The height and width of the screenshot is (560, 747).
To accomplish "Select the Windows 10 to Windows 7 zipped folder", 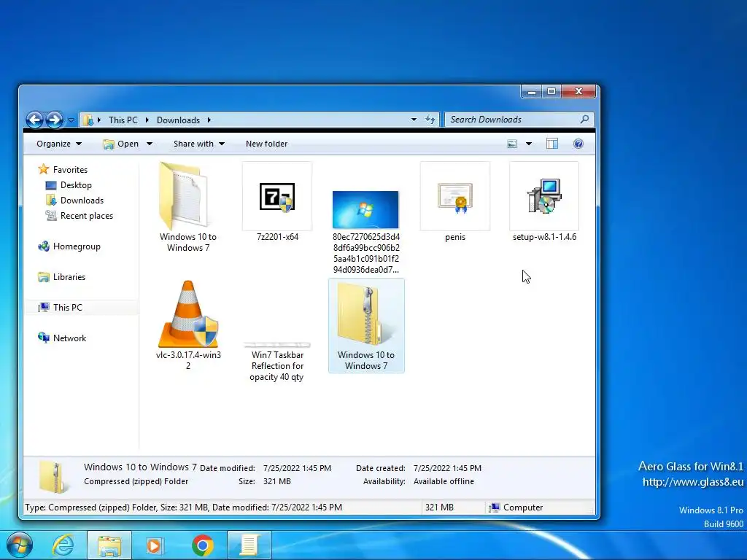I will click(366, 326).
